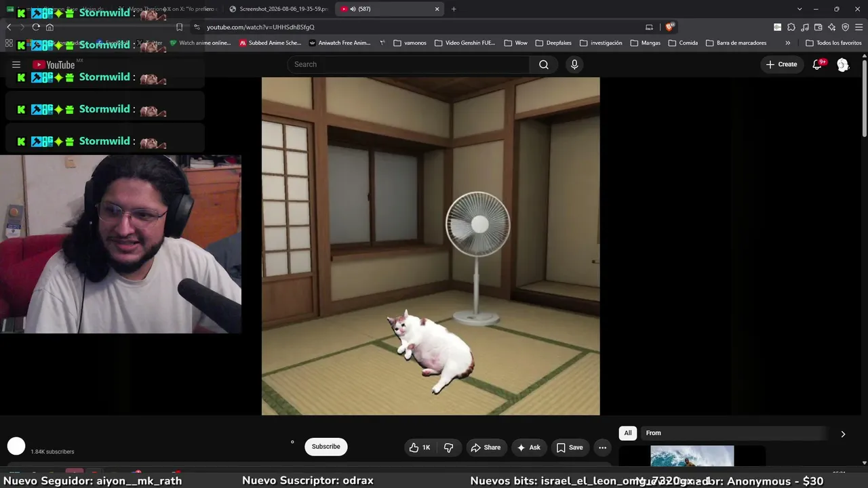The width and height of the screenshot is (868, 488).
Task: Open the Comida bookmark folder
Action: click(683, 43)
